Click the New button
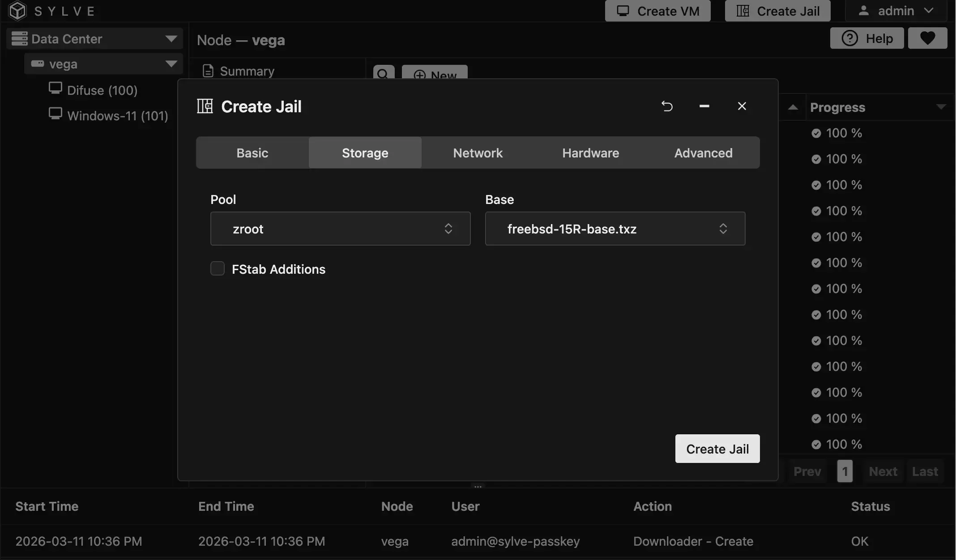Screen dimensions: 956x560 coord(435,75)
